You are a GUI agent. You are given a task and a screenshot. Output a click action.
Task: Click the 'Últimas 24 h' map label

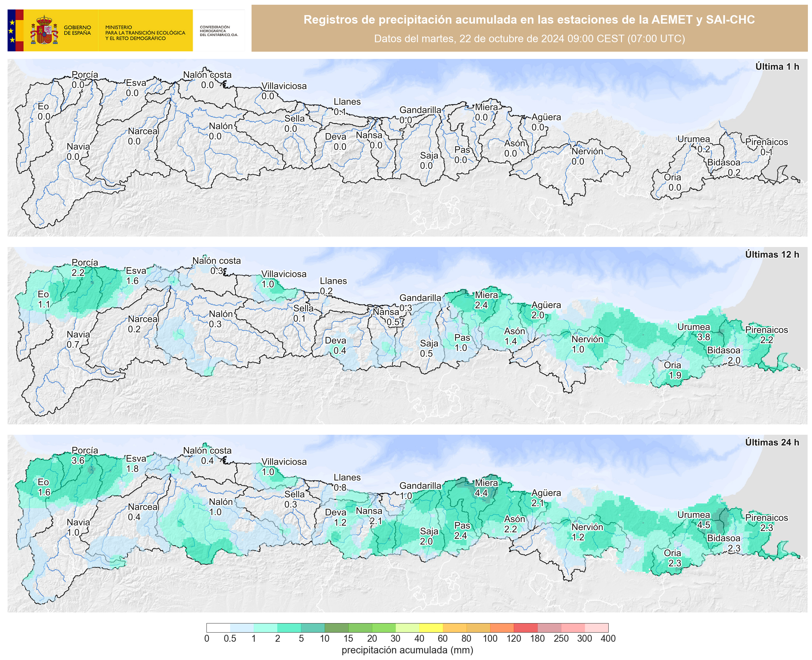(x=772, y=442)
